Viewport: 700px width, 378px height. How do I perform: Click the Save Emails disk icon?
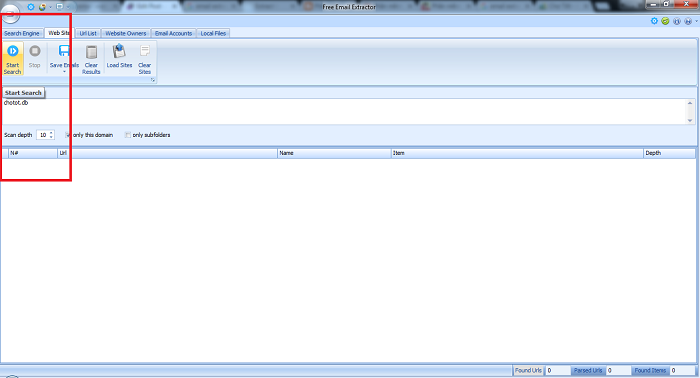(64, 51)
